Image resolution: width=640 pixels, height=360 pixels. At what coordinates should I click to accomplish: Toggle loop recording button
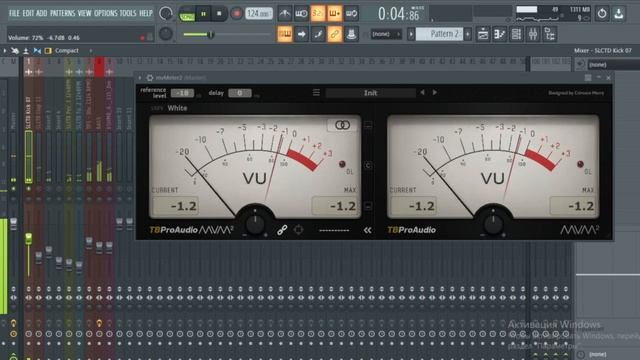point(351,14)
